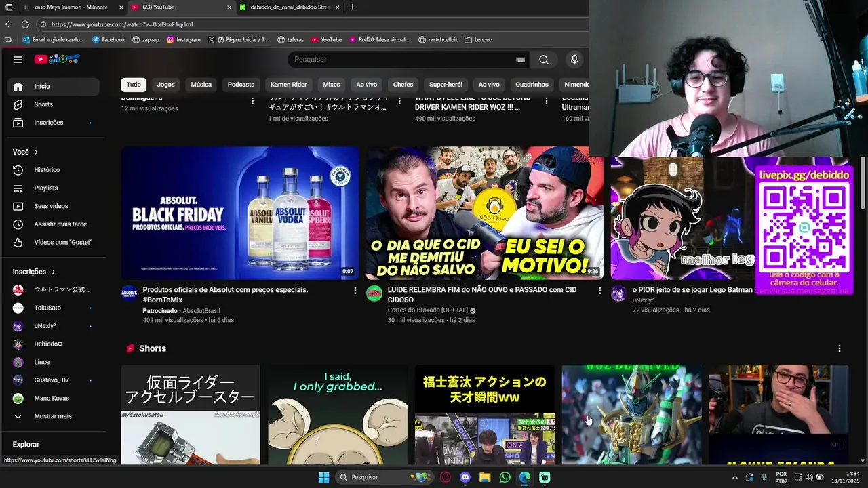Screen dimensions: 868x488
Task: Open more options for Domingueira video
Action: [253, 101]
